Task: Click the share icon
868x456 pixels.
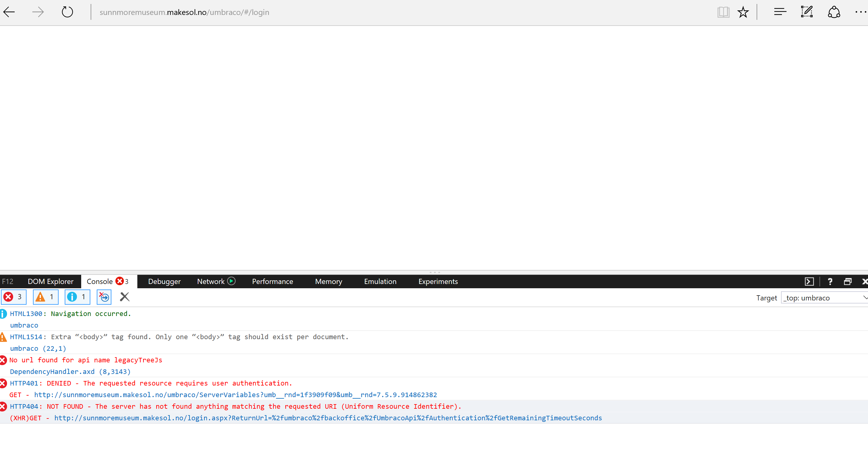Action: pos(834,12)
